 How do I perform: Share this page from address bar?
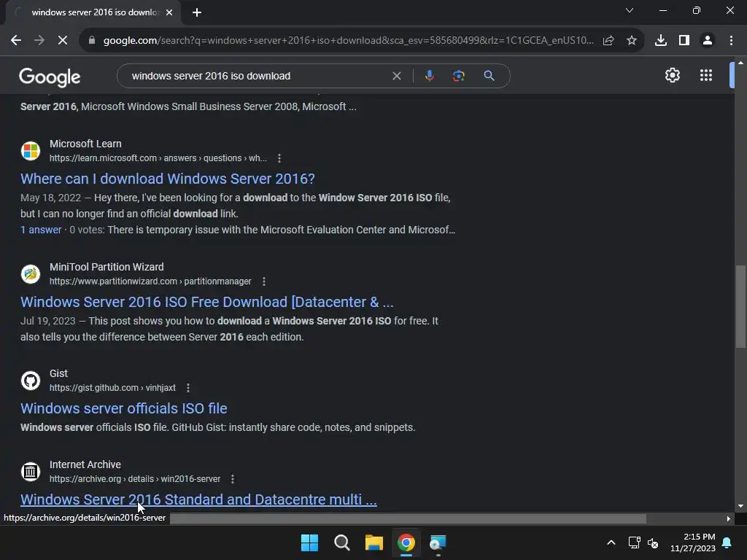pyautogui.click(x=608, y=41)
